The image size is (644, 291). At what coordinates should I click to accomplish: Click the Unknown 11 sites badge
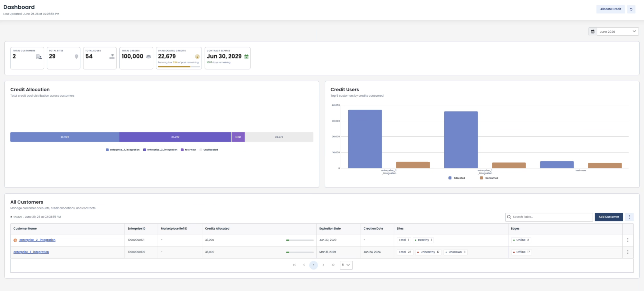tap(455, 252)
